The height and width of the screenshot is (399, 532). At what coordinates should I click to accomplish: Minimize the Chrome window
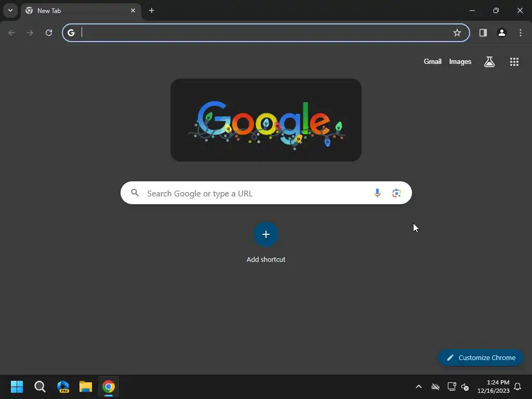click(x=472, y=10)
